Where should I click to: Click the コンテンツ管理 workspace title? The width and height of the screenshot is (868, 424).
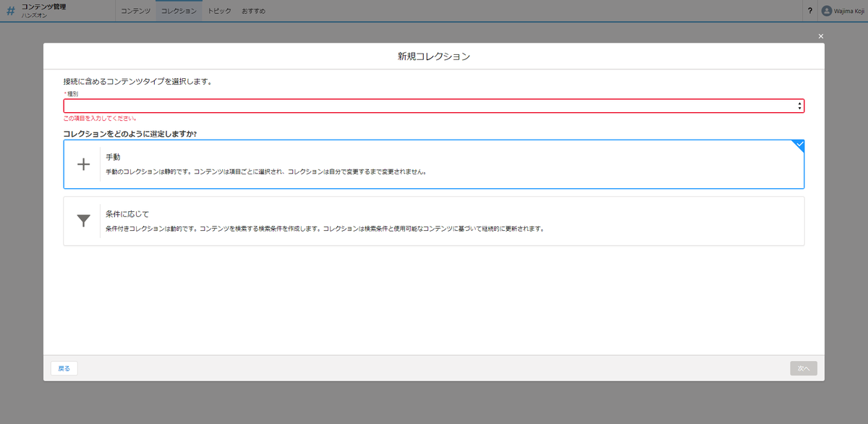tap(43, 7)
